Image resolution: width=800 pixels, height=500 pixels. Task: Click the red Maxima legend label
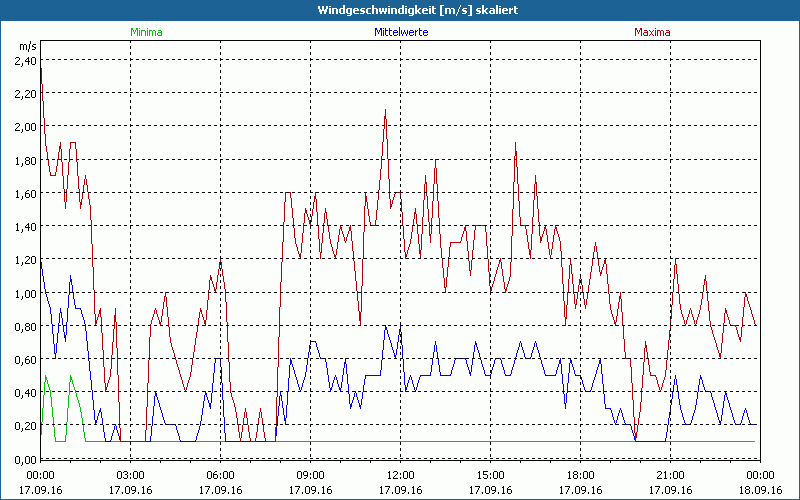click(652, 32)
